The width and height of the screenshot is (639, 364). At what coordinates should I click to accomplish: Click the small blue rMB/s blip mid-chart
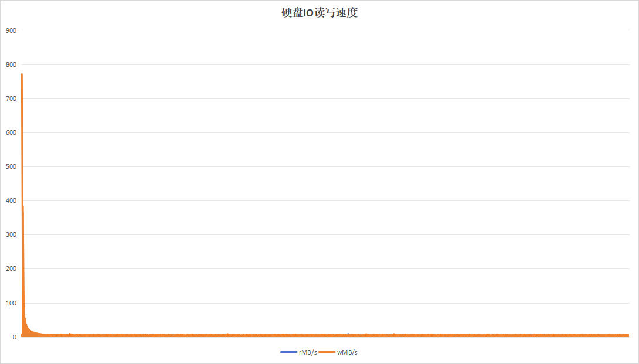348,334
